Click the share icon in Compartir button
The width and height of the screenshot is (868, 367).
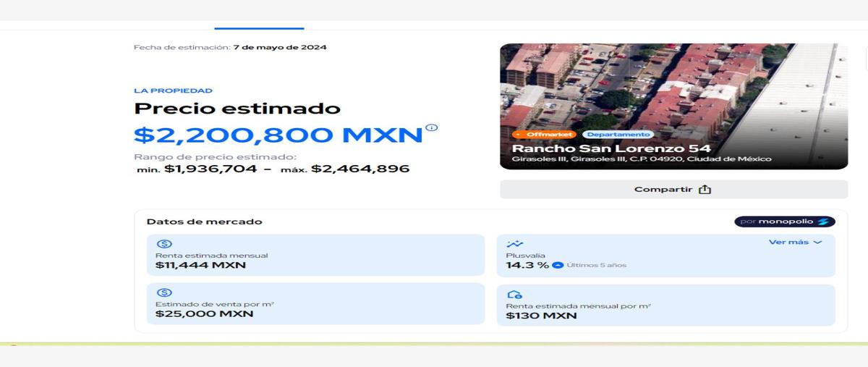[x=705, y=190]
